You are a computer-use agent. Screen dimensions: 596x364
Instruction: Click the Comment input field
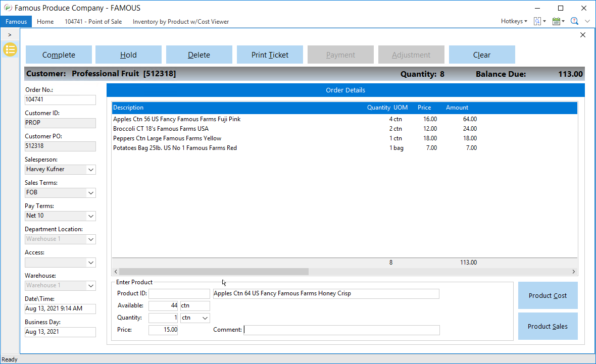tap(341, 330)
